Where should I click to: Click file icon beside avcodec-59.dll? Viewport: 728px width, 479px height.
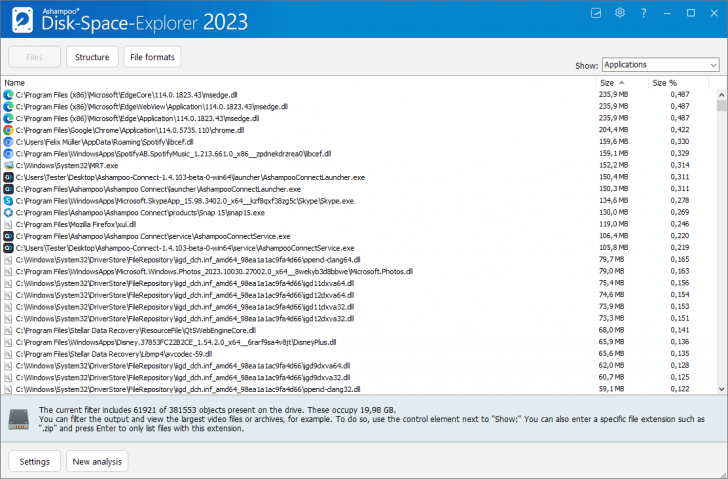pyautogui.click(x=8, y=354)
